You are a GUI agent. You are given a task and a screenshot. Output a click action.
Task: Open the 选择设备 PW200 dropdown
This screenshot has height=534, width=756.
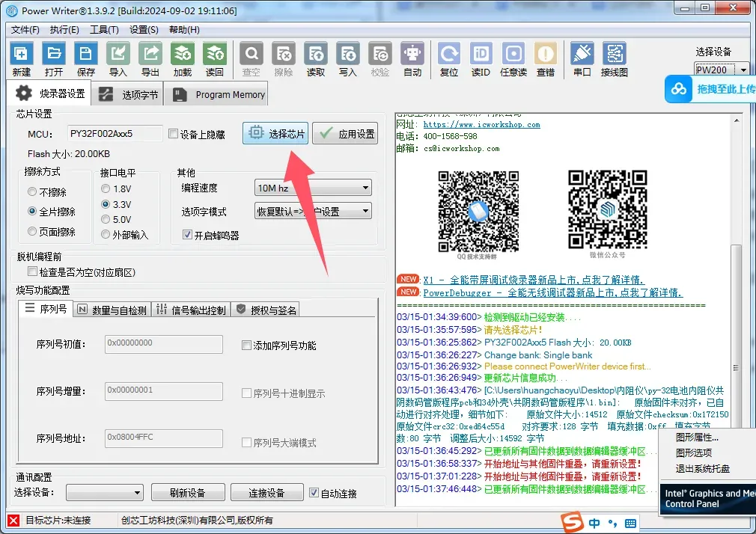(x=722, y=70)
